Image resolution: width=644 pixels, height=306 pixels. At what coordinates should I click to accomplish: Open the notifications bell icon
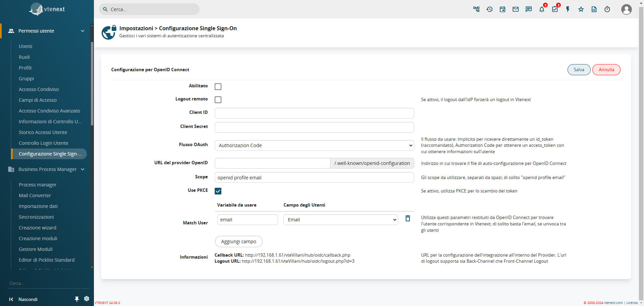coord(542,9)
